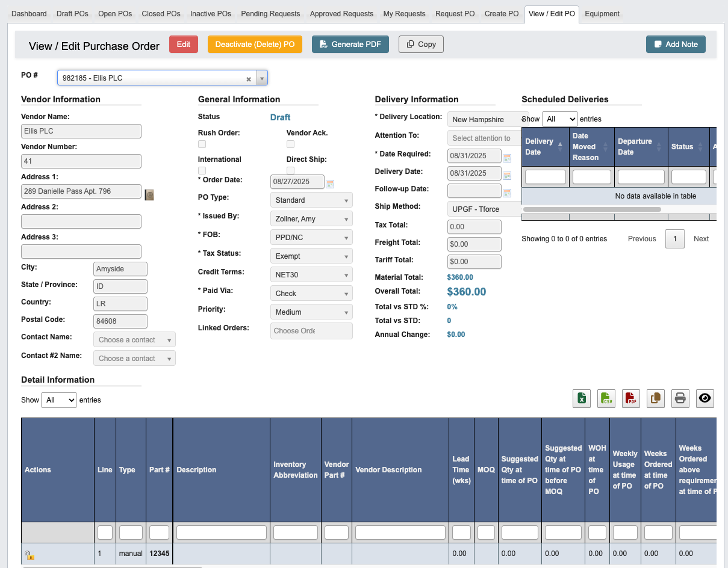Click Delivery Date filter box in deliveries
The height and width of the screenshot is (568, 728).
pyautogui.click(x=546, y=177)
